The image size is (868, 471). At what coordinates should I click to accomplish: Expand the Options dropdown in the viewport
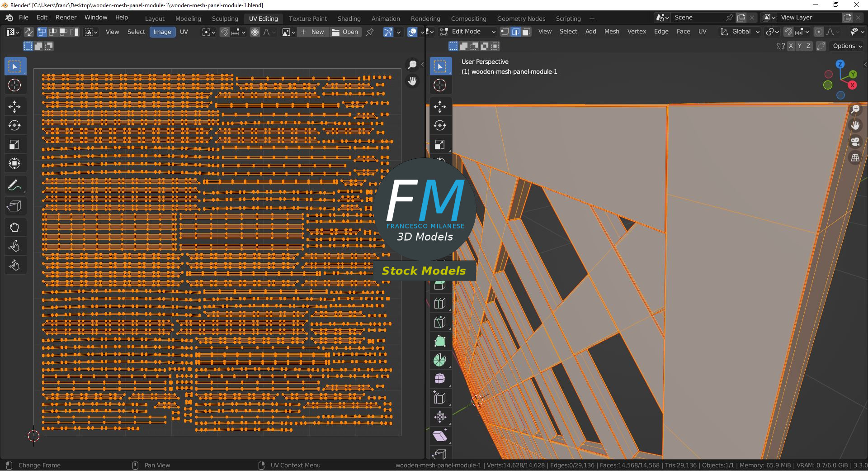[846, 46]
